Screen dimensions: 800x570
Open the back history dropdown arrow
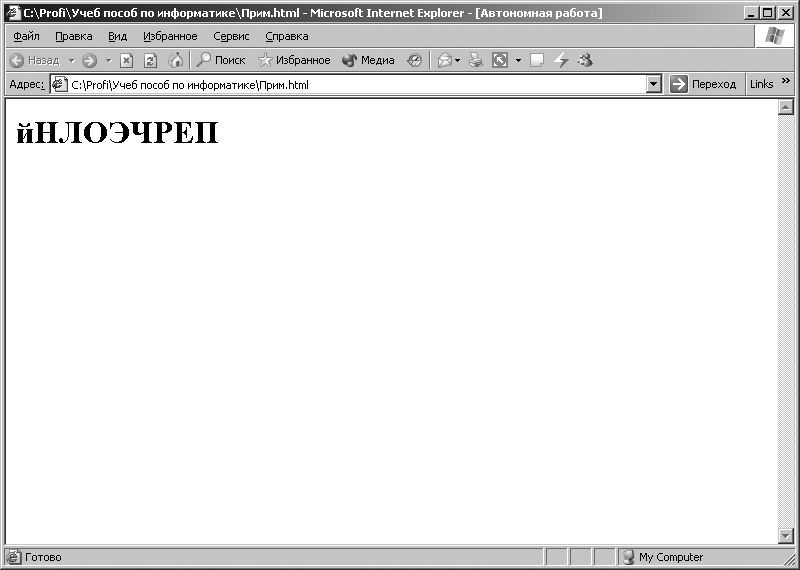71,60
